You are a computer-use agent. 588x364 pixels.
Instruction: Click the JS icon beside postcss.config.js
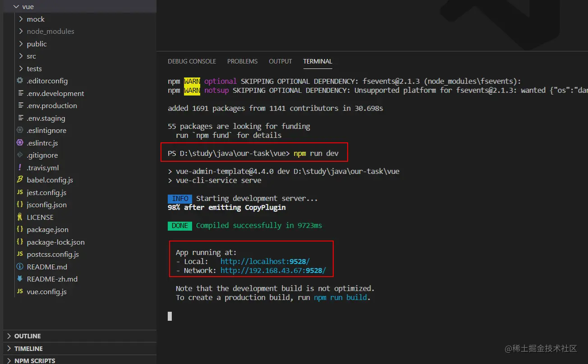tap(19, 254)
